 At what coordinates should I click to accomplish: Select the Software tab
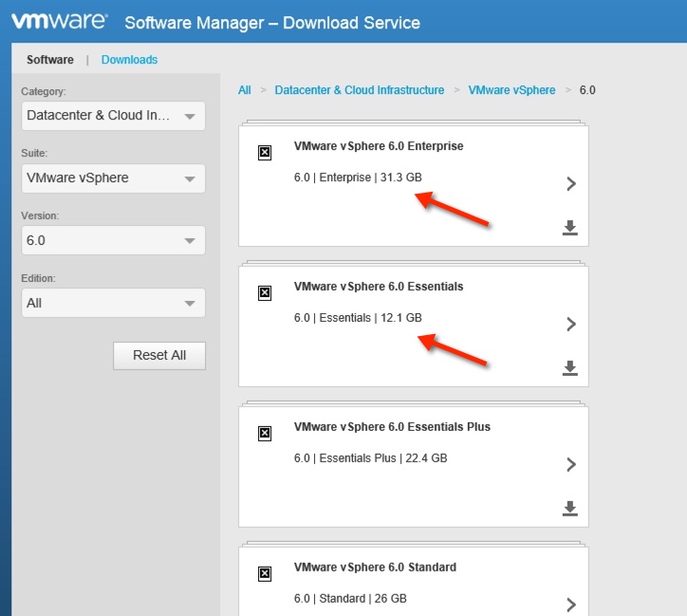click(50, 60)
